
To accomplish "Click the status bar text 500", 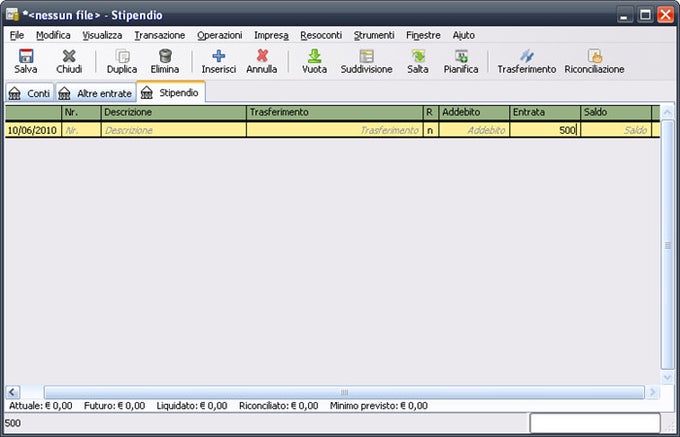I will click(x=13, y=423).
